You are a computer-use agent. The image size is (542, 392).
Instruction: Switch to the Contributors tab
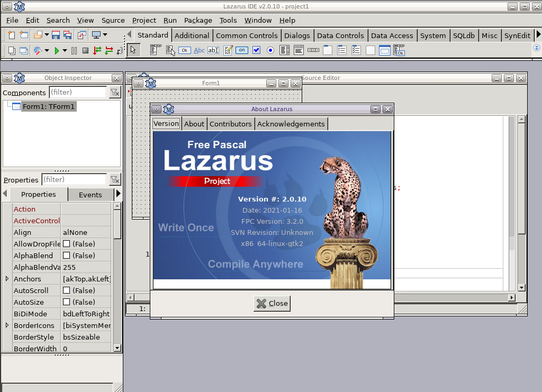(x=231, y=124)
